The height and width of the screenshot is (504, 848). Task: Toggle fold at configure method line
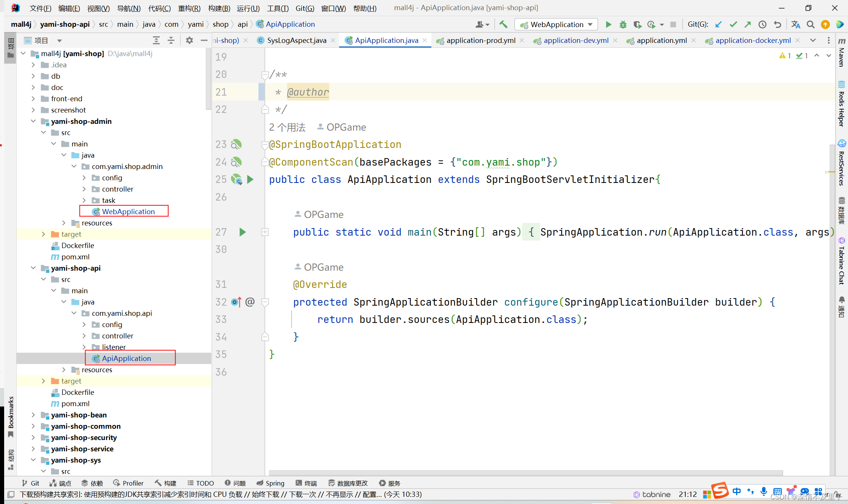point(265,302)
